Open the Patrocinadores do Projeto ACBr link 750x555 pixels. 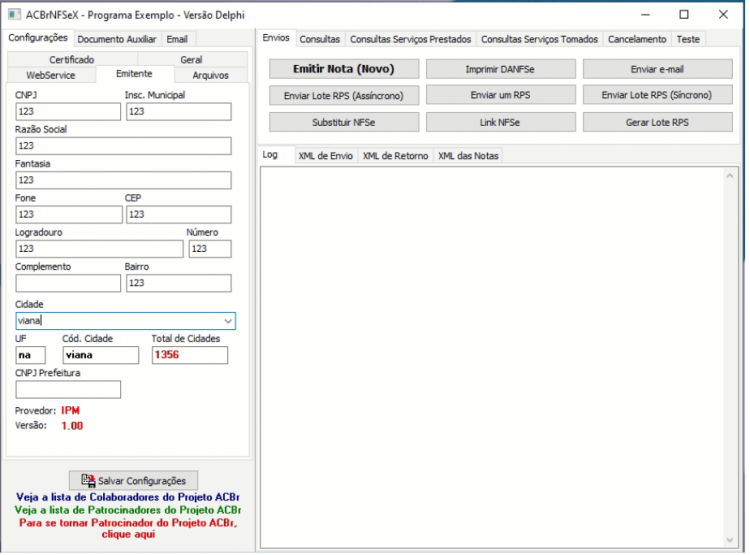tap(128, 510)
